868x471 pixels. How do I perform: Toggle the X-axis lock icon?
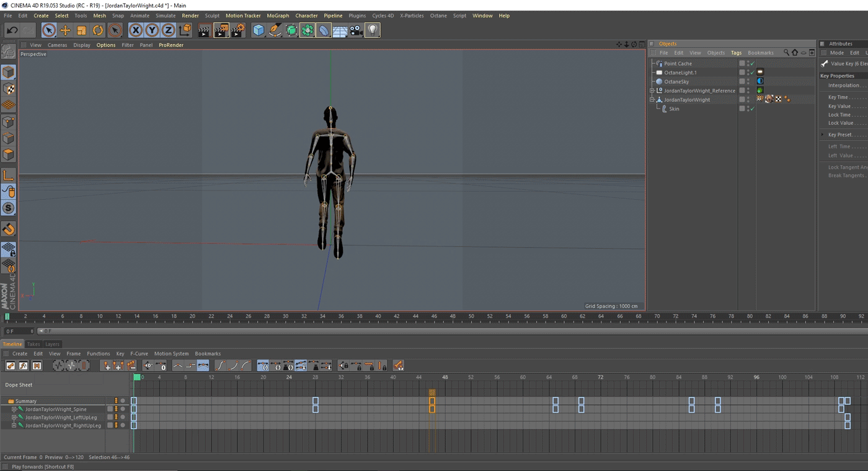[136, 30]
